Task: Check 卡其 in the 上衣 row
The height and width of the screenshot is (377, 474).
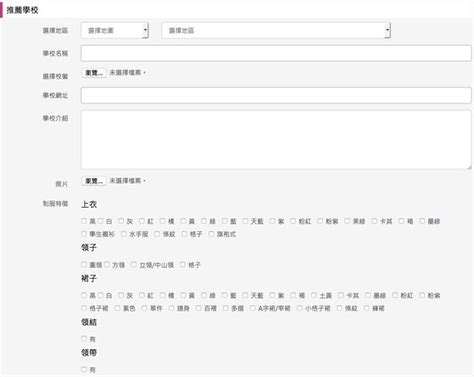Action: coord(374,221)
